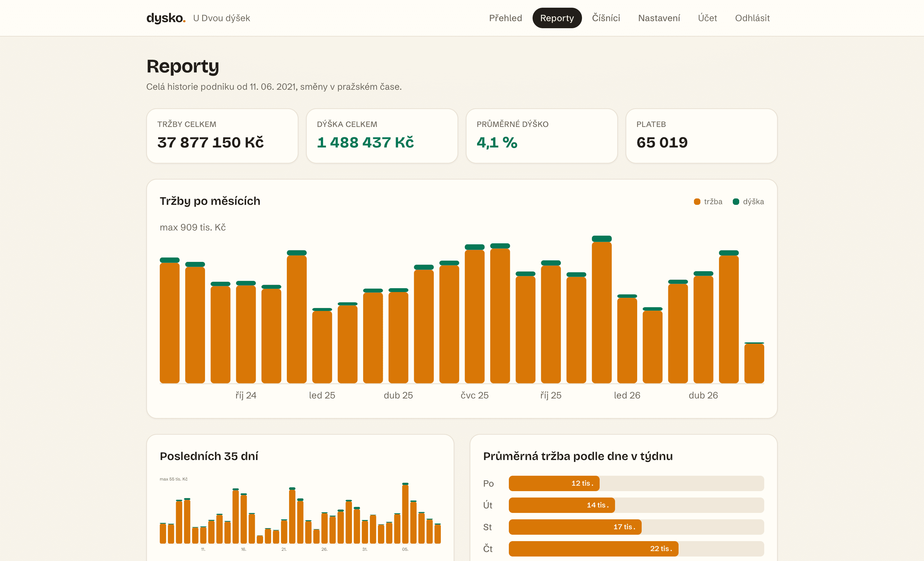The height and width of the screenshot is (561, 924).
Task: Click the first monthly bar in chart
Action: pyautogui.click(x=169, y=320)
